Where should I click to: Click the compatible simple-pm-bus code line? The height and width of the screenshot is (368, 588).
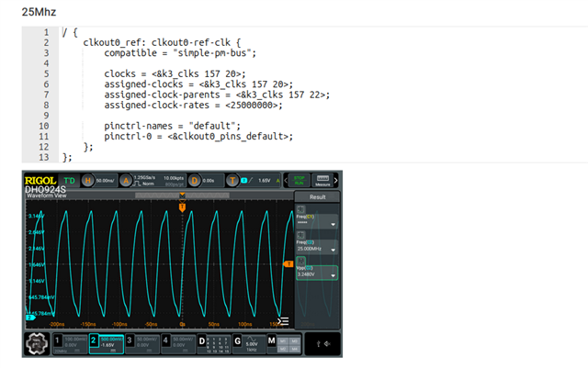point(180,53)
